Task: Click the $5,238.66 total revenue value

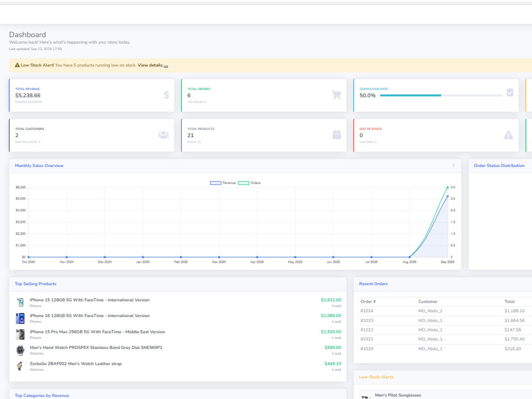Action: [x=28, y=95]
